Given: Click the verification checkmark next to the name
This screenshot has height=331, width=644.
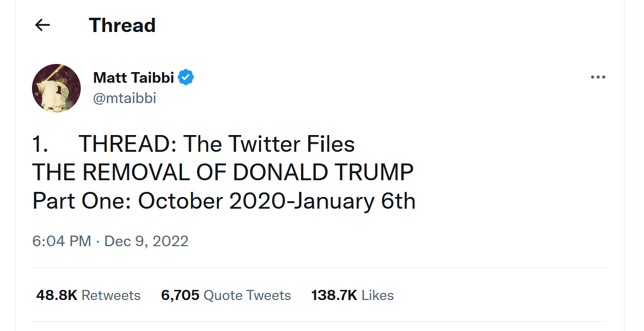Looking at the screenshot, I should (x=186, y=77).
